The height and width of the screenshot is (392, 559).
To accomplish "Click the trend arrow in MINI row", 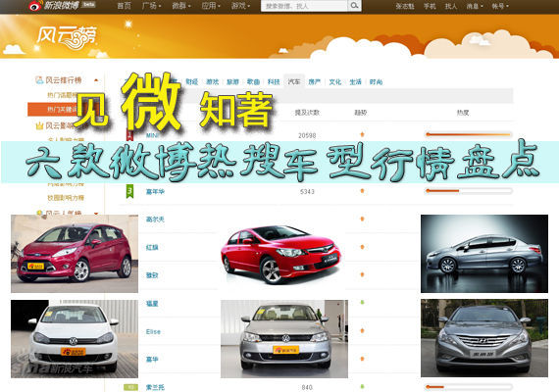I will point(362,134).
